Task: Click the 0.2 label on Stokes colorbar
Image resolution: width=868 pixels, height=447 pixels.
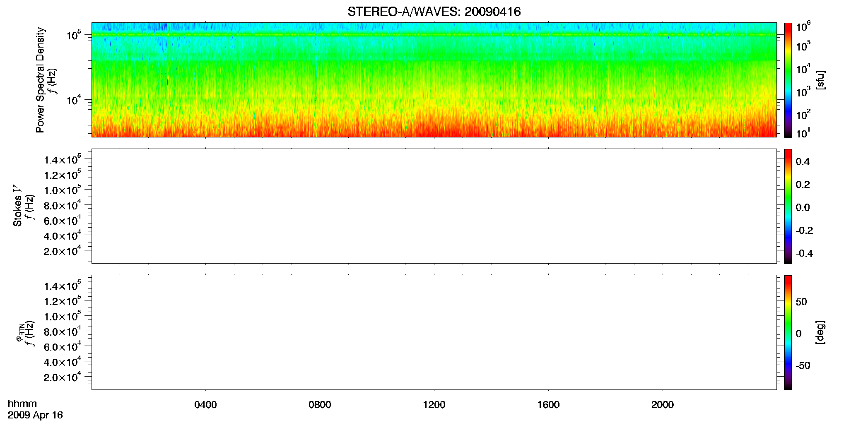Action: pos(803,185)
